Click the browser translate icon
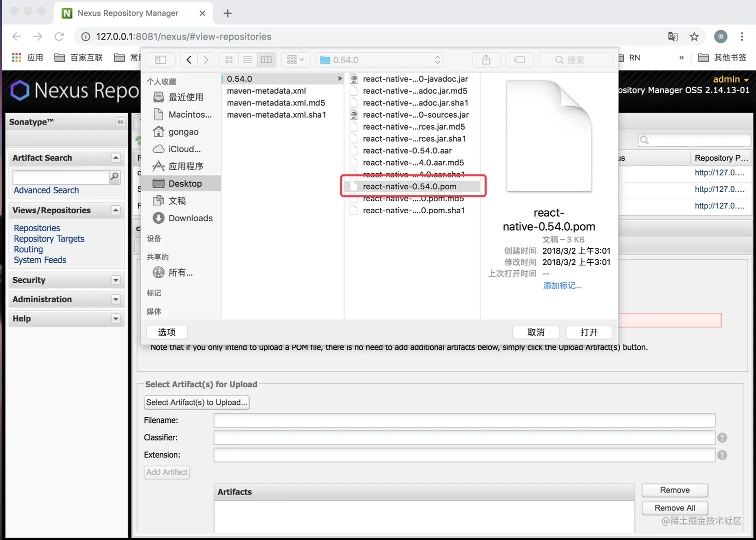This screenshot has height=540, width=756. (672, 37)
